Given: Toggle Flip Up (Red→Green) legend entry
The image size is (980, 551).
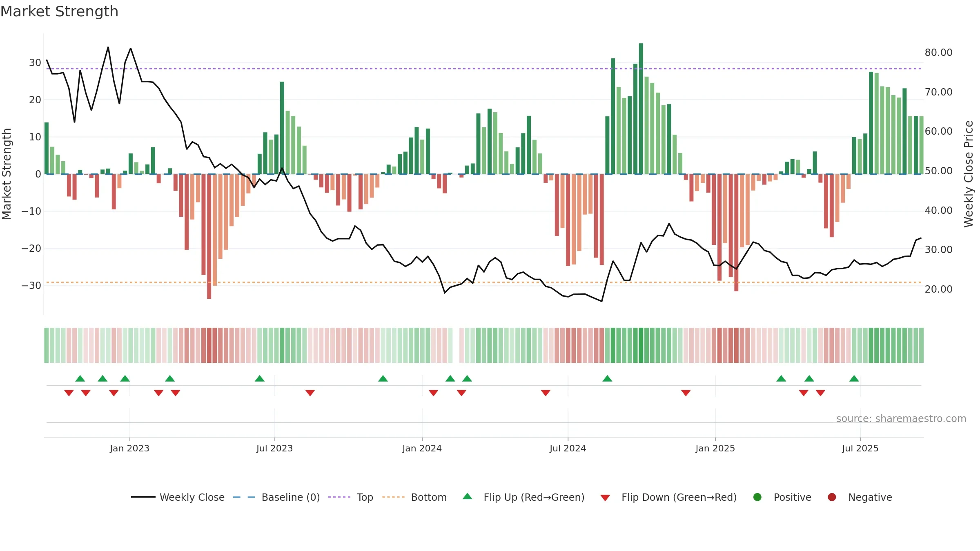Looking at the screenshot, I should click(523, 497).
